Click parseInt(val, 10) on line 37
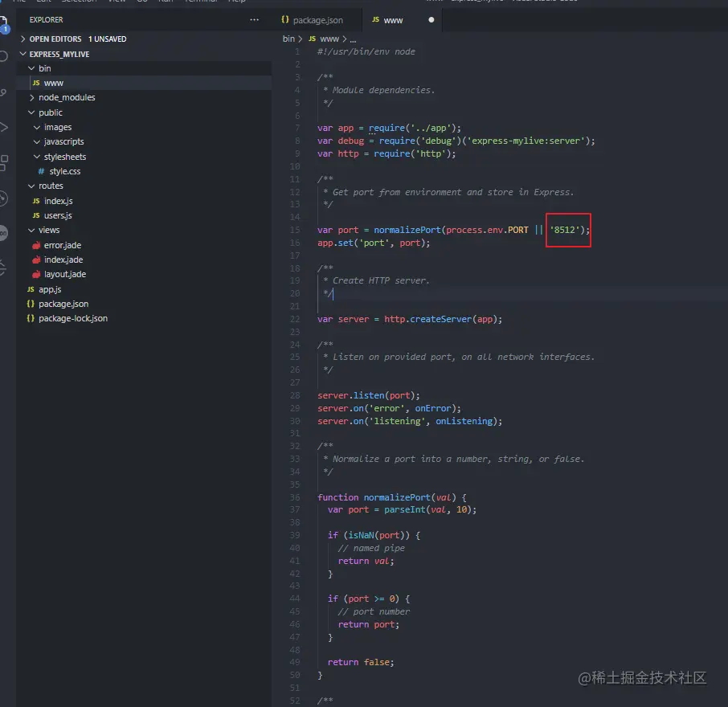Image resolution: width=728 pixels, height=707 pixels. [x=427, y=509]
